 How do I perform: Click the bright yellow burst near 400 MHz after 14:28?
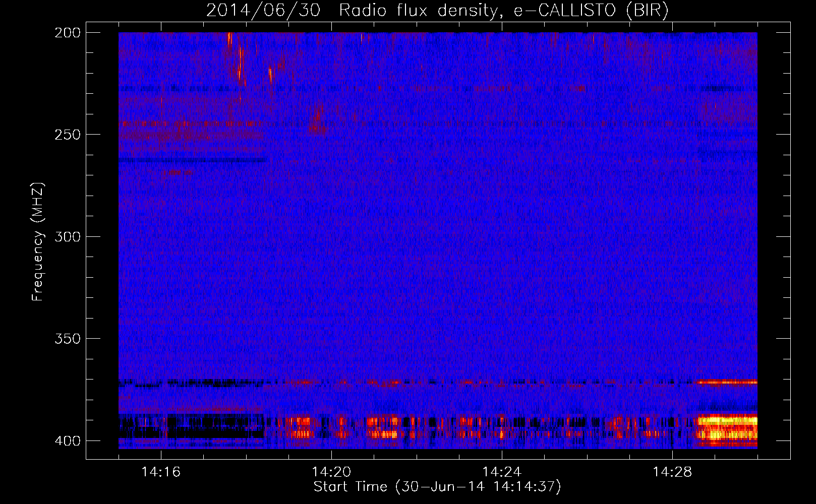click(726, 429)
